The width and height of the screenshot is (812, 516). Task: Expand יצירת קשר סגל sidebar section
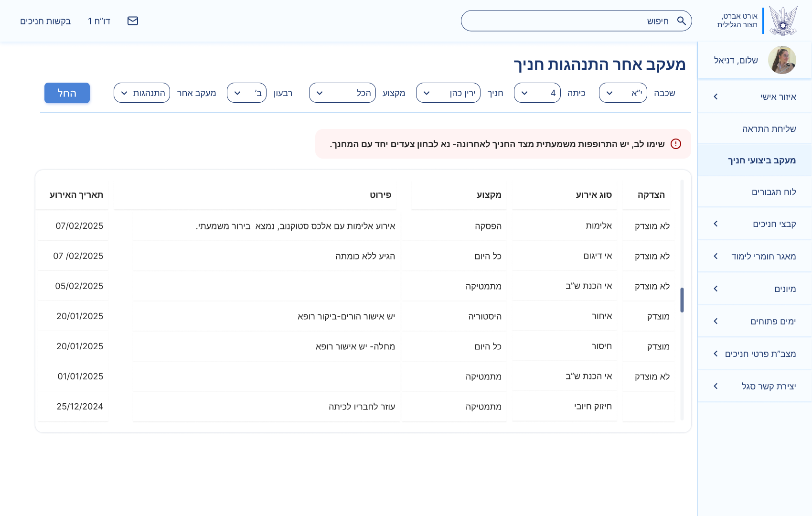(x=755, y=386)
